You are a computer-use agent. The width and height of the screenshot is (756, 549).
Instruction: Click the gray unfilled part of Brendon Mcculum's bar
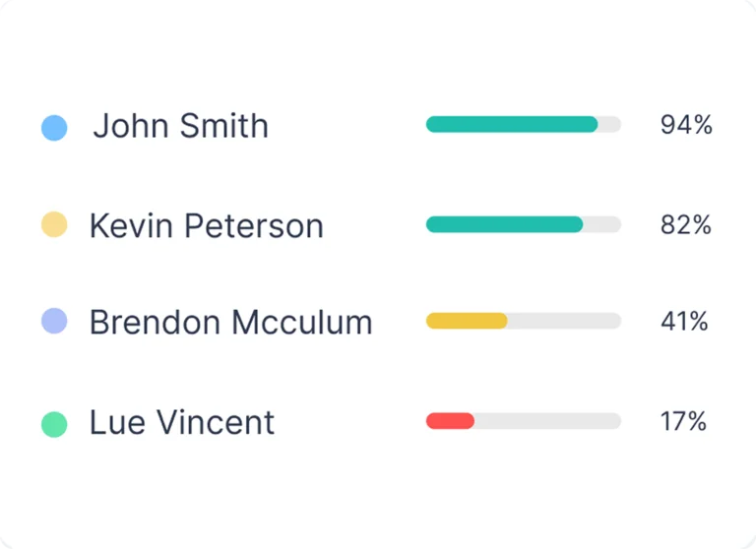(564, 321)
